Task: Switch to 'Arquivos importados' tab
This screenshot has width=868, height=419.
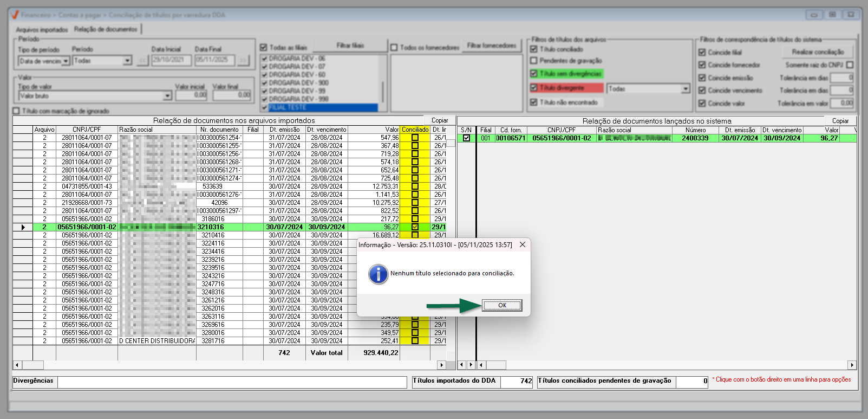Action: (42, 30)
